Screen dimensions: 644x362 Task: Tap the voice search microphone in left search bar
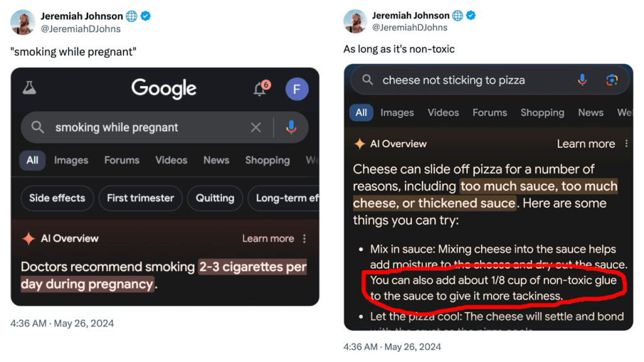pyautogui.click(x=291, y=128)
